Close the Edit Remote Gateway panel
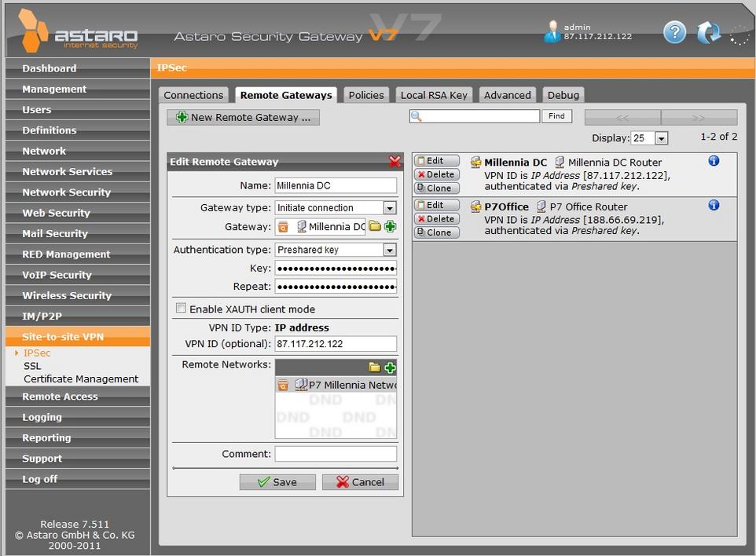 [x=395, y=162]
